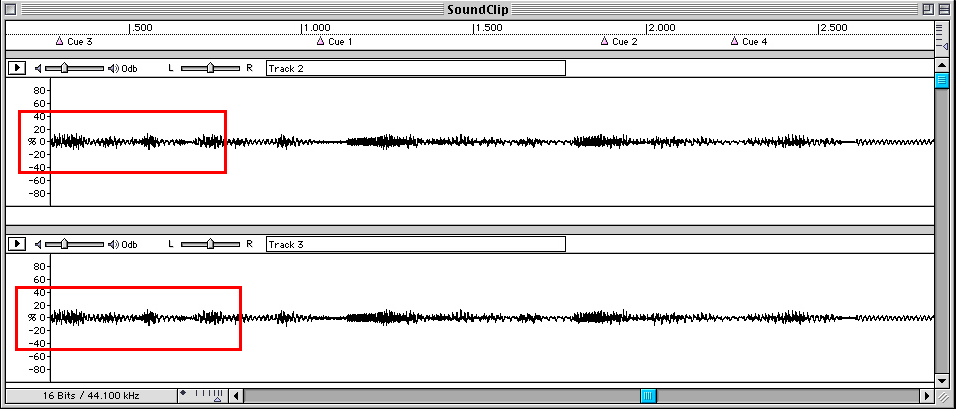Jump to the Cue 2 marker
This screenshot has width=956, height=409.
coord(604,41)
